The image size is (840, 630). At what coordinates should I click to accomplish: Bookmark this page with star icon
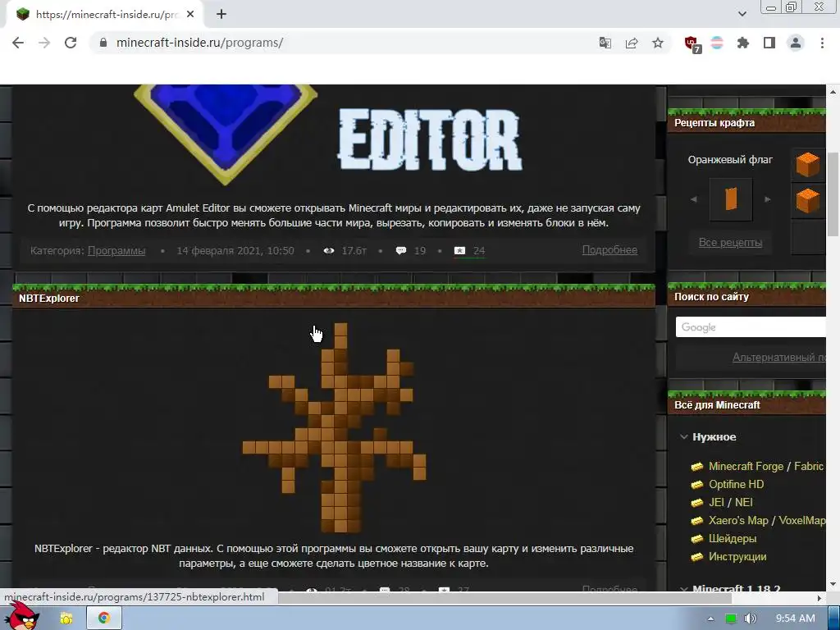(658, 43)
